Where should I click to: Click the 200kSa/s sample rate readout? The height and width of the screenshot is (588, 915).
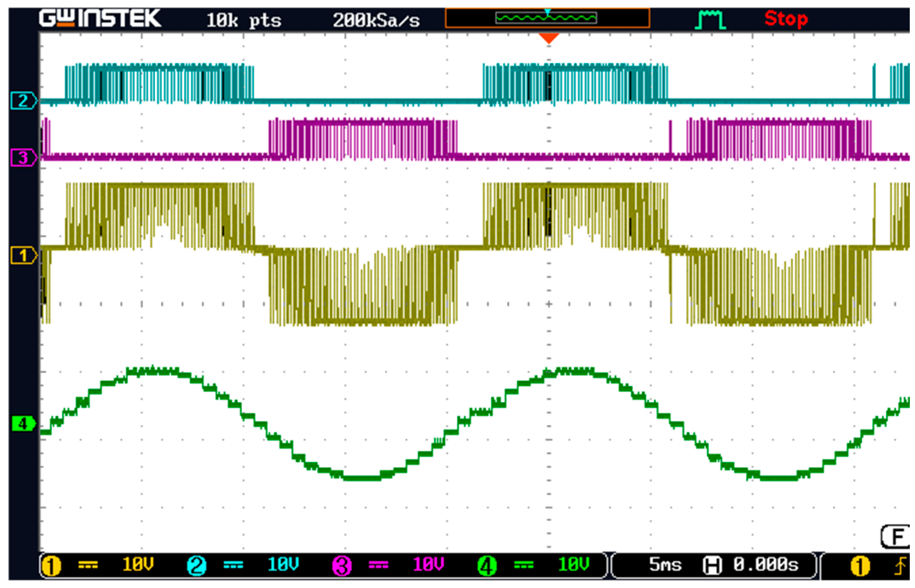point(376,20)
